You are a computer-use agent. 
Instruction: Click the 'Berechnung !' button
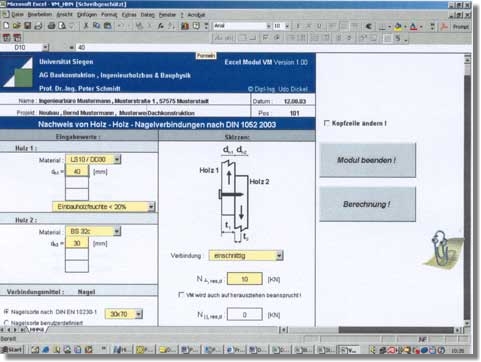tap(367, 204)
